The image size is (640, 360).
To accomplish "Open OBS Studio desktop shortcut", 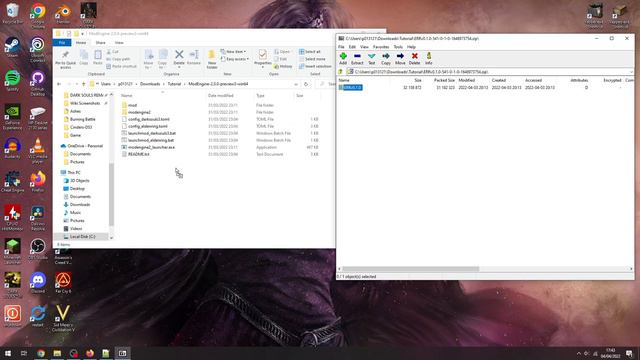I will (x=38, y=249).
